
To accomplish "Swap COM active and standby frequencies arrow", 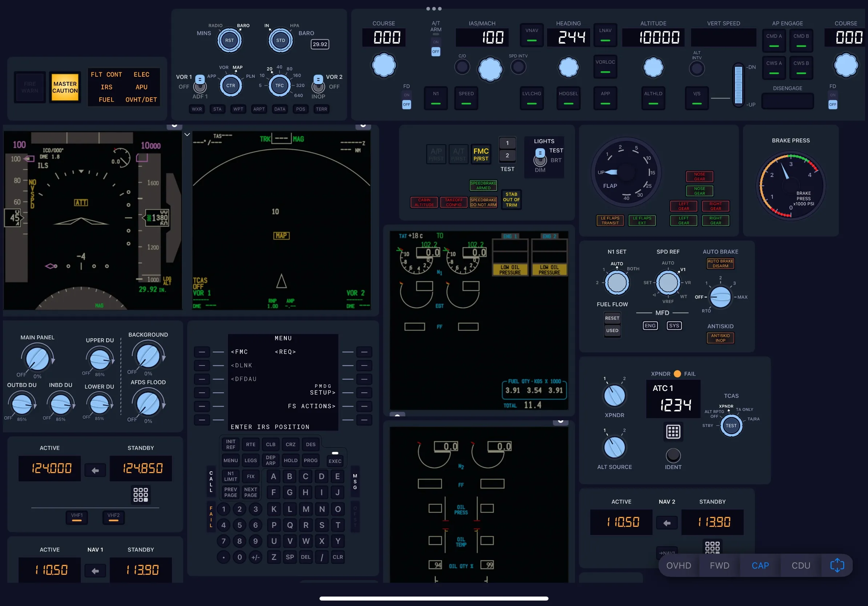I will pyautogui.click(x=95, y=470).
